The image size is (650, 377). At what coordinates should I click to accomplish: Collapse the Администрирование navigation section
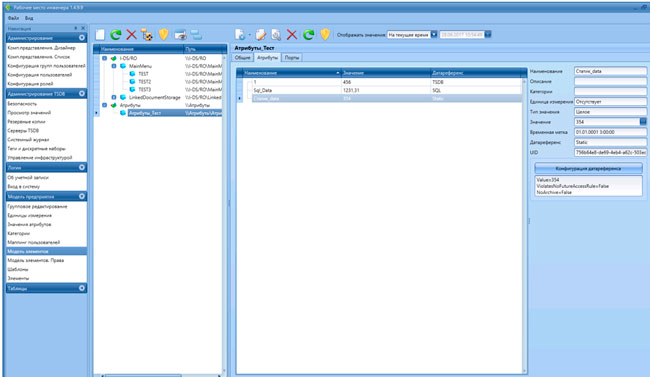pos(82,38)
